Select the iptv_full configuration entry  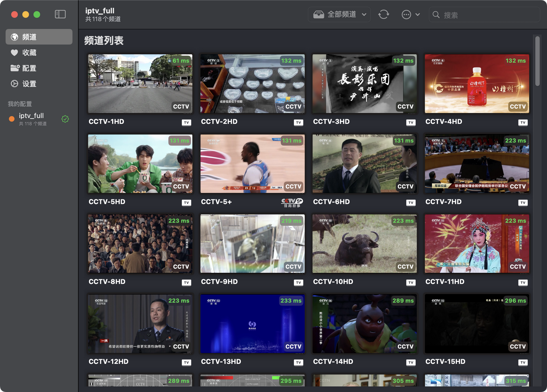pos(39,119)
